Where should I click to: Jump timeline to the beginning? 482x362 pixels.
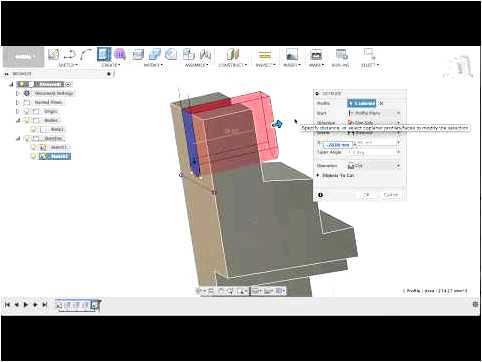(x=7, y=305)
